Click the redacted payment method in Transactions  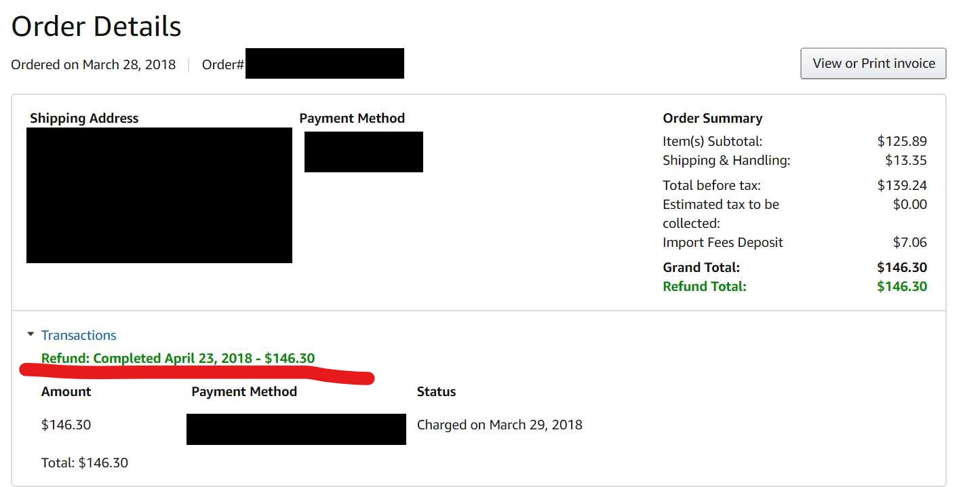coord(296,429)
